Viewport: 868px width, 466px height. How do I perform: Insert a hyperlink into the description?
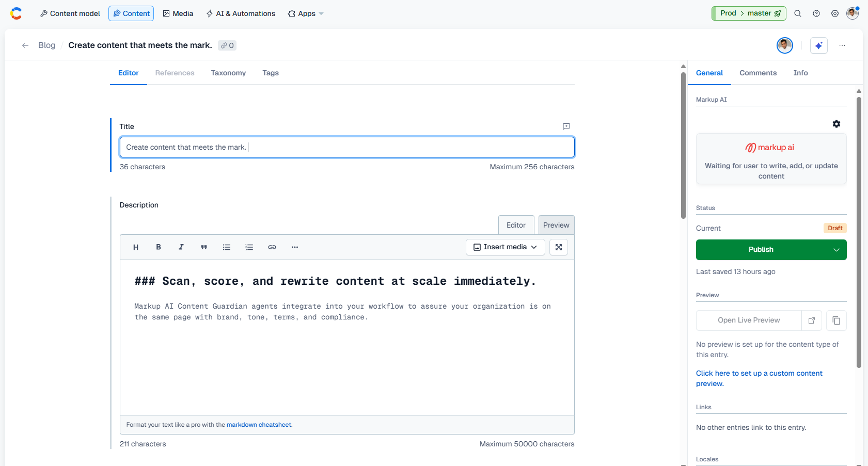(x=272, y=247)
